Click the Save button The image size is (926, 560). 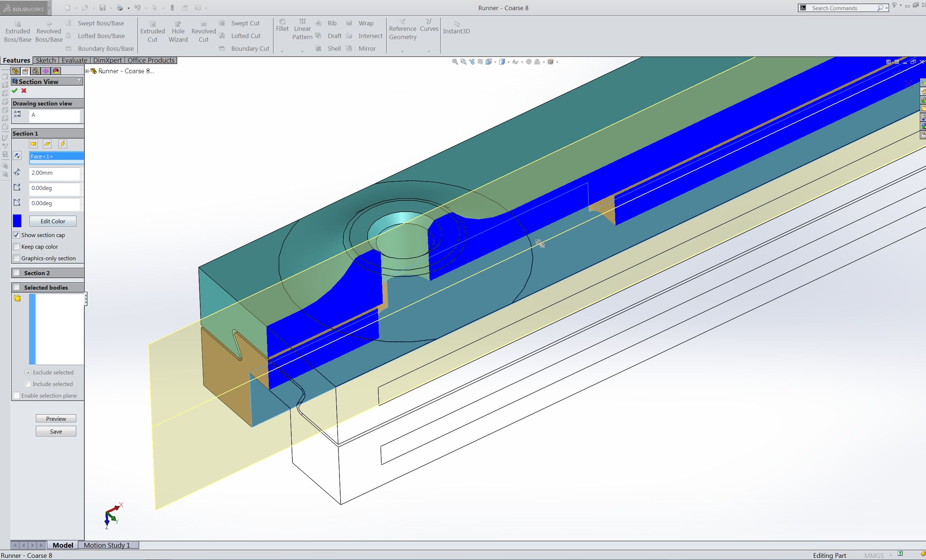(56, 431)
